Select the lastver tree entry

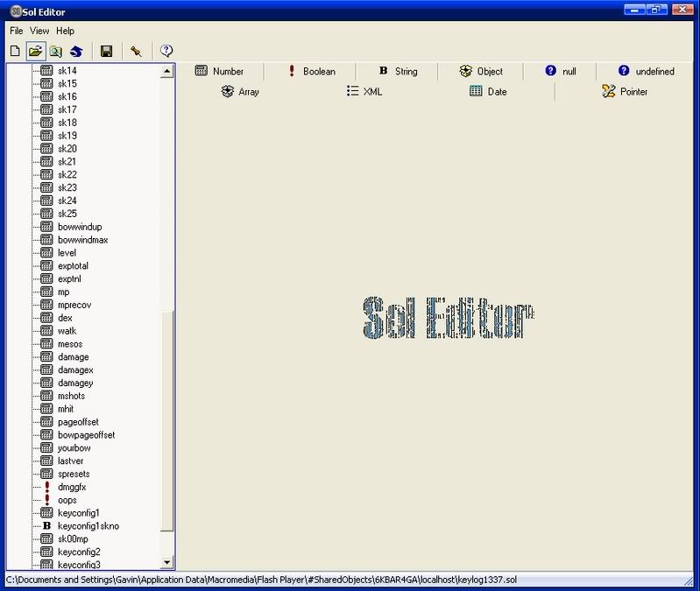point(71,461)
